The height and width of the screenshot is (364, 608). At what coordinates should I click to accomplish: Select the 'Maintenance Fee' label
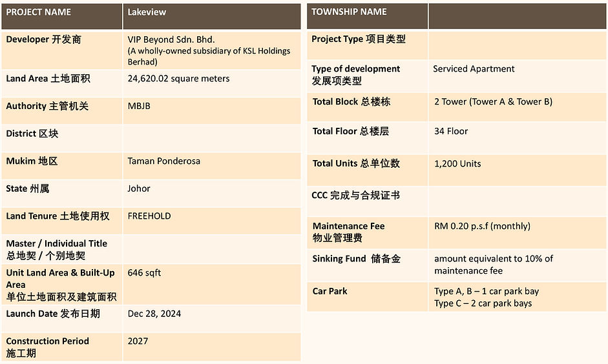[349, 226]
